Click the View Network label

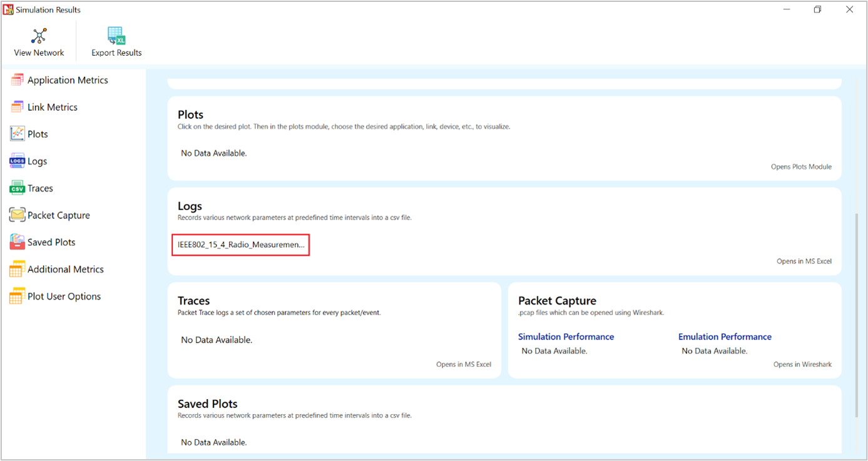[39, 53]
